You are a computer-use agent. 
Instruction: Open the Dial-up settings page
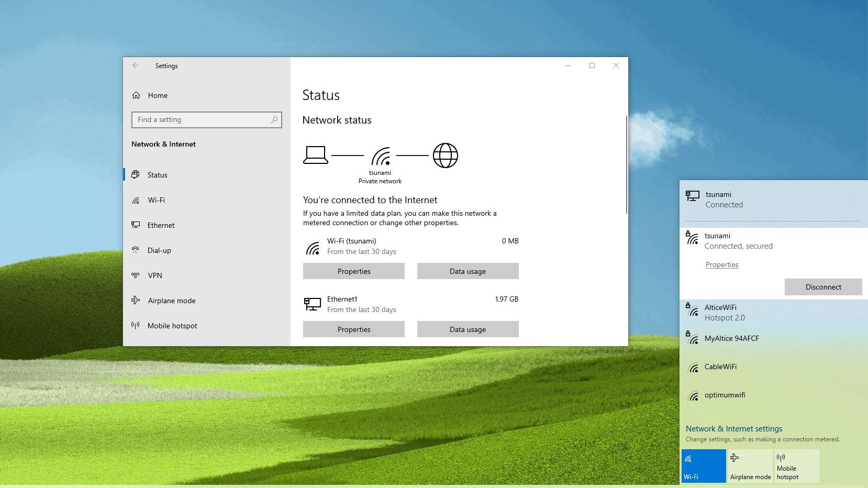(207, 250)
